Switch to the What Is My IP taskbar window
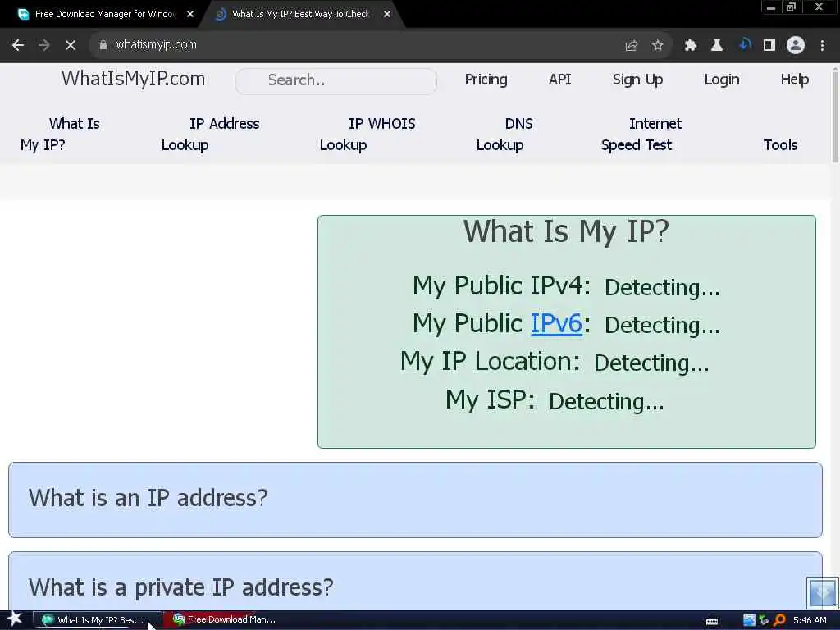 95,620
